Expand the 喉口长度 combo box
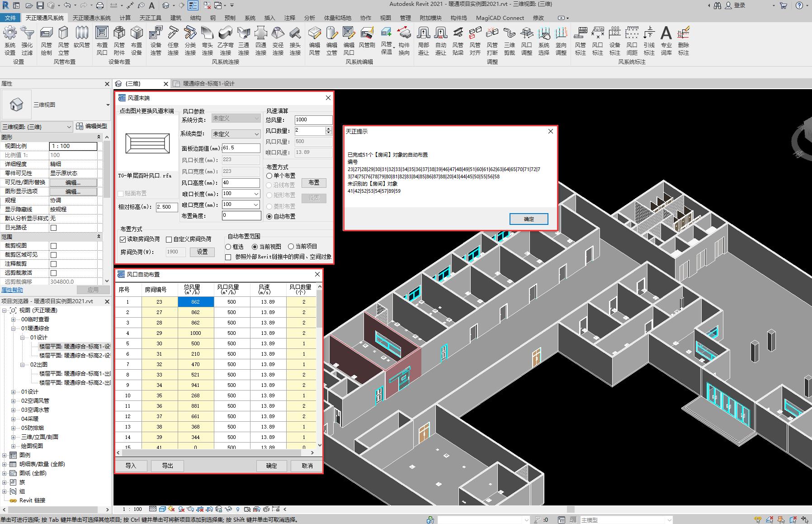The image size is (812, 524). (256, 194)
